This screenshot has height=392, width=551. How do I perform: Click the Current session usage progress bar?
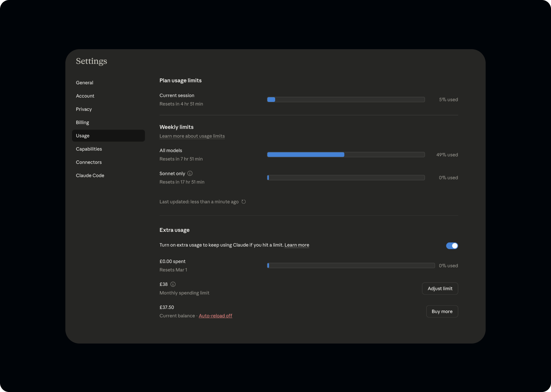coord(346,100)
